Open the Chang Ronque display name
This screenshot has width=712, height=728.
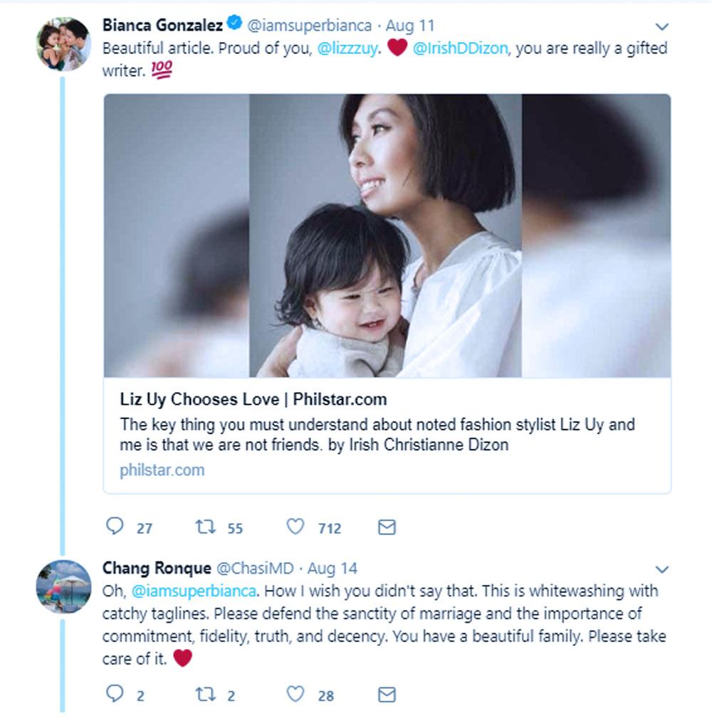157,568
